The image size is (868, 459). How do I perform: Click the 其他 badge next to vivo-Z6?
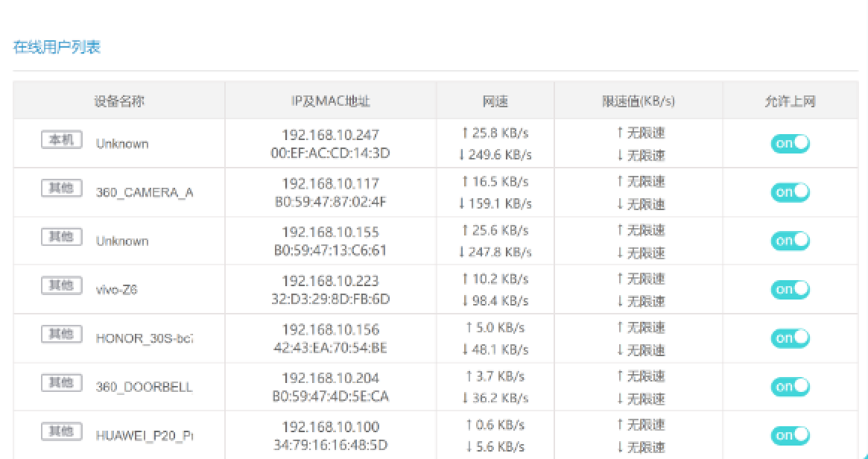tap(61, 285)
